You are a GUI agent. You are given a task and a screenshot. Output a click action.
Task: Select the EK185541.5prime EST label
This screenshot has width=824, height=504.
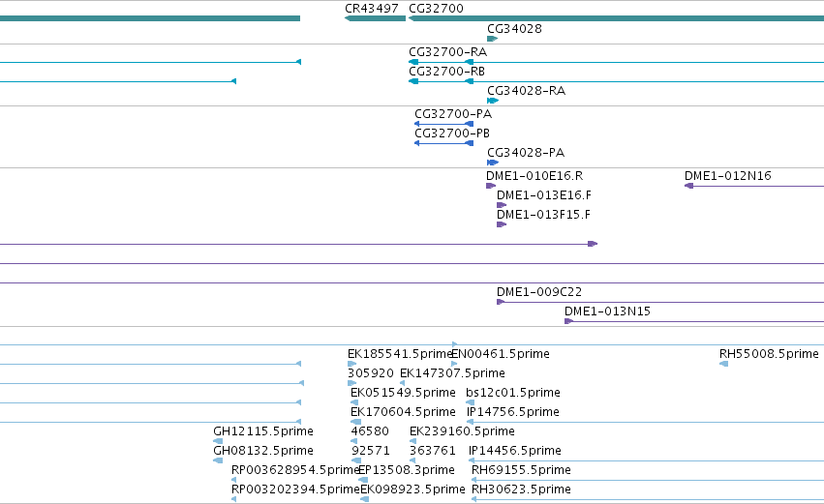coord(401,354)
